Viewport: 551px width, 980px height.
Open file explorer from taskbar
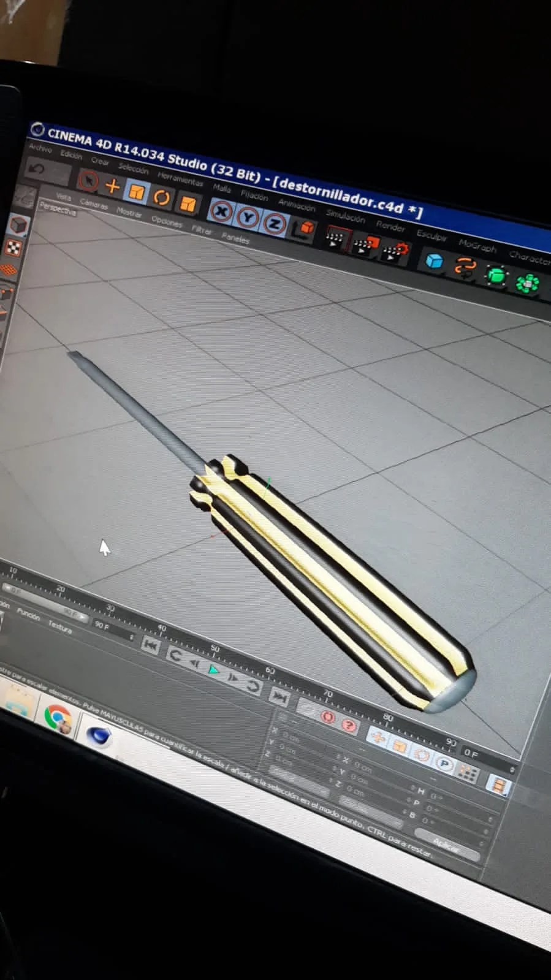[18, 702]
